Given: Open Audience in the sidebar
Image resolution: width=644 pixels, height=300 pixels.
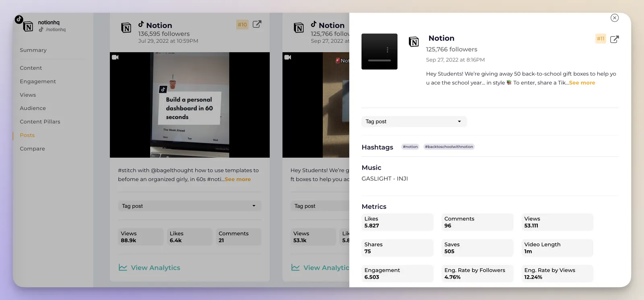Looking at the screenshot, I should [x=33, y=108].
